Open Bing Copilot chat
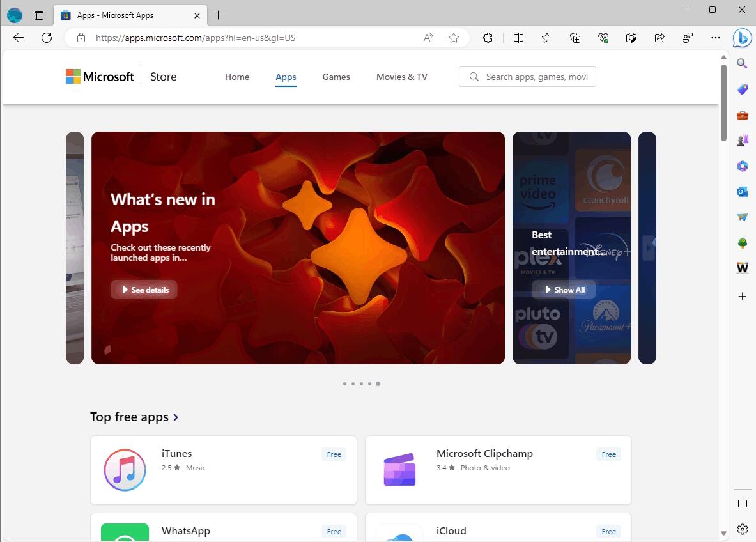The width and height of the screenshot is (756, 542). click(742, 38)
